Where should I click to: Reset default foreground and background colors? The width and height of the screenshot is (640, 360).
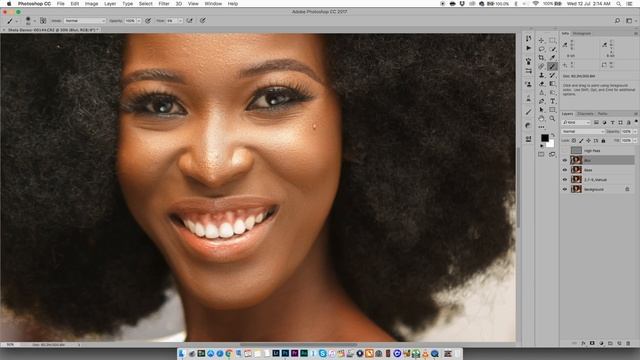pos(542,146)
